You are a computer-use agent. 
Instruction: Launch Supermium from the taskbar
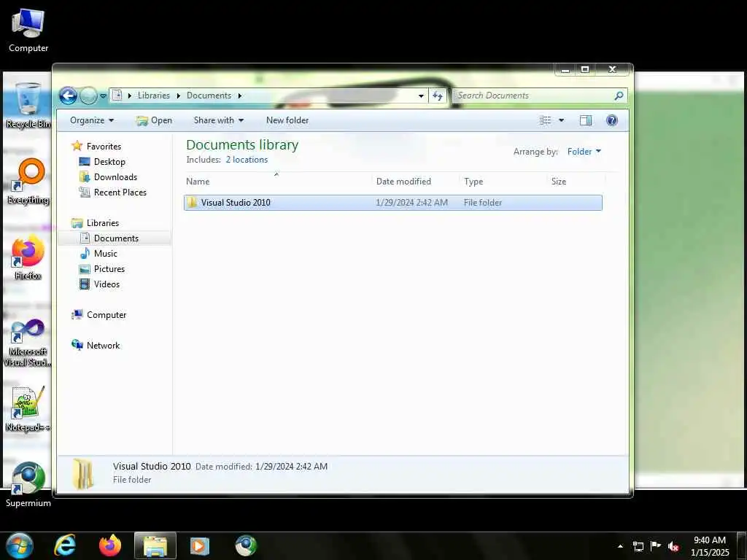tap(246, 545)
